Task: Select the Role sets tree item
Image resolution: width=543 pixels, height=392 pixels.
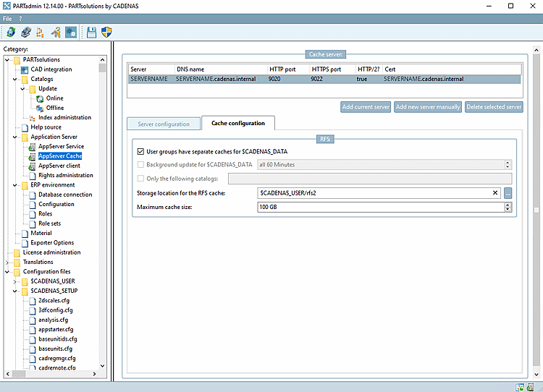Action: coord(49,223)
